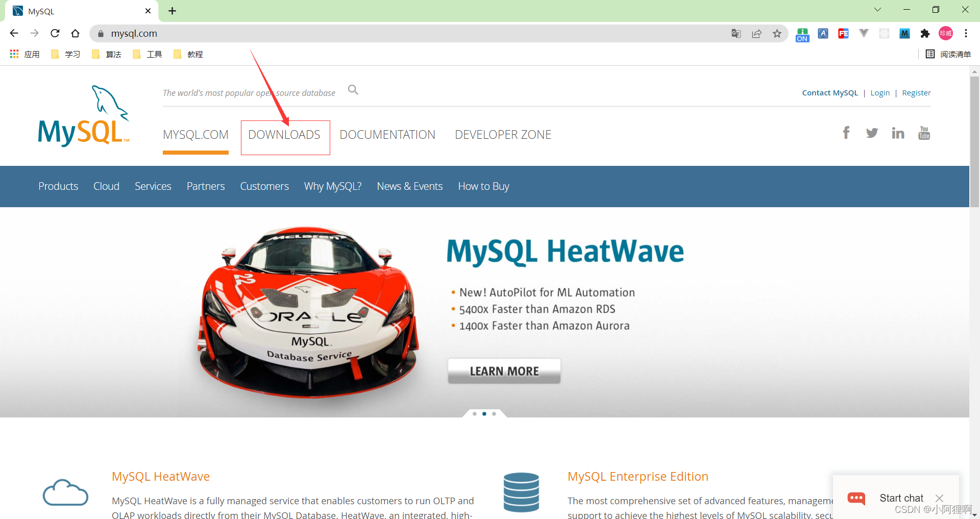Image resolution: width=980 pixels, height=519 pixels.
Task: Click the browser back arrow
Action: 14,33
